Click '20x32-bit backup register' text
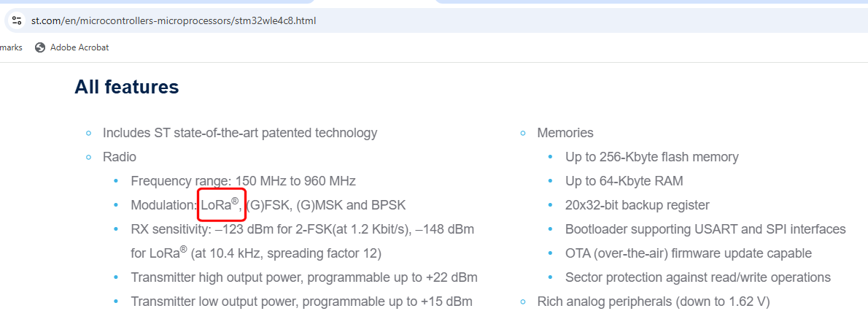This screenshot has width=868, height=311. tap(637, 205)
